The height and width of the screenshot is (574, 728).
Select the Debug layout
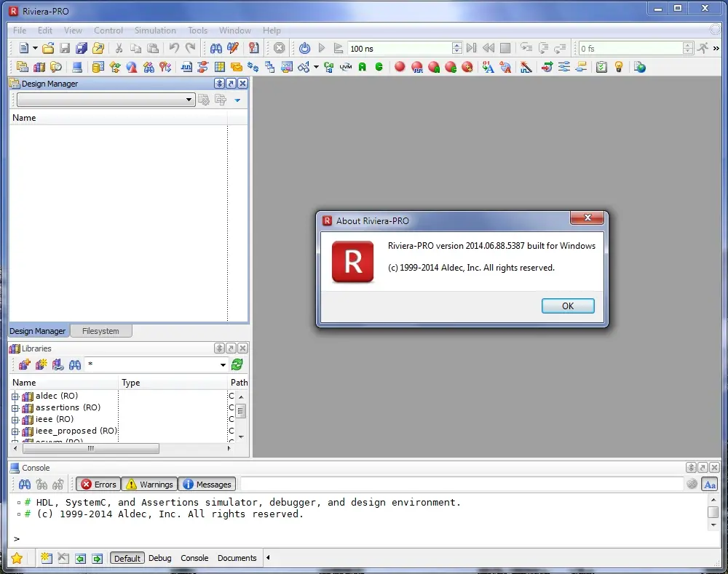(159, 558)
